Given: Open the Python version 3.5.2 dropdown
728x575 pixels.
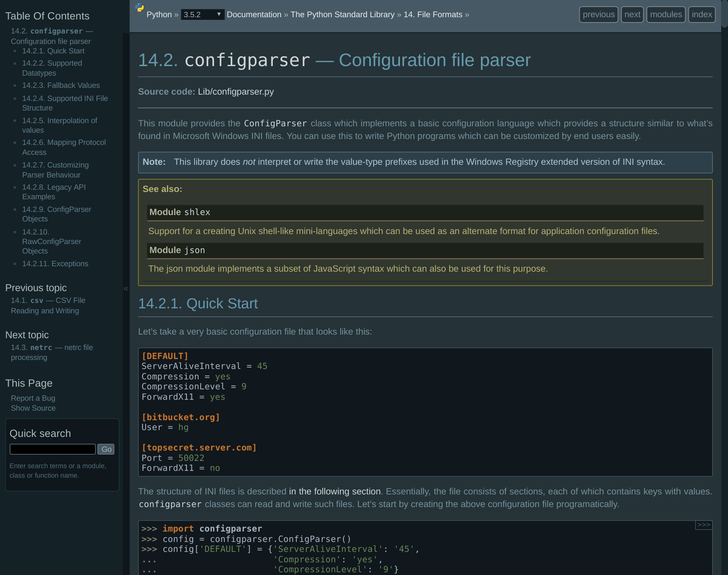Looking at the screenshot, I should click(x=202, y=14).
